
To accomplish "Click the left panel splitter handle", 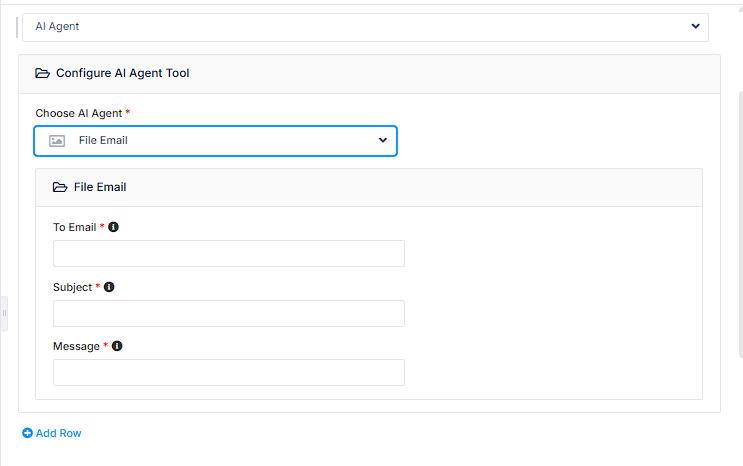I will (x=4, y=313).
